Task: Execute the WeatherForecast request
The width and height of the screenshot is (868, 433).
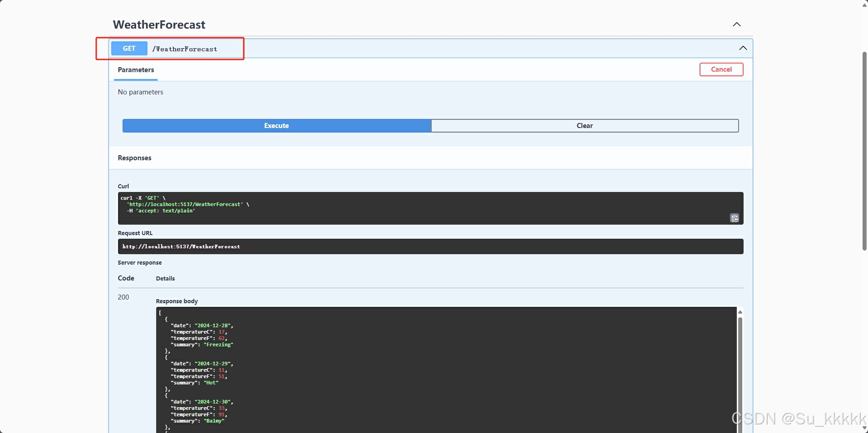Action: [276, 126]
